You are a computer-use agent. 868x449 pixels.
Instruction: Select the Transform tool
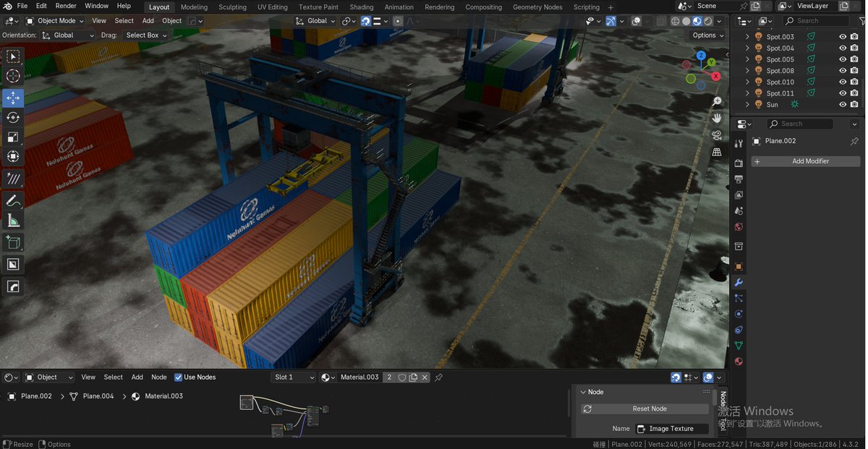[x=13, y=156]
